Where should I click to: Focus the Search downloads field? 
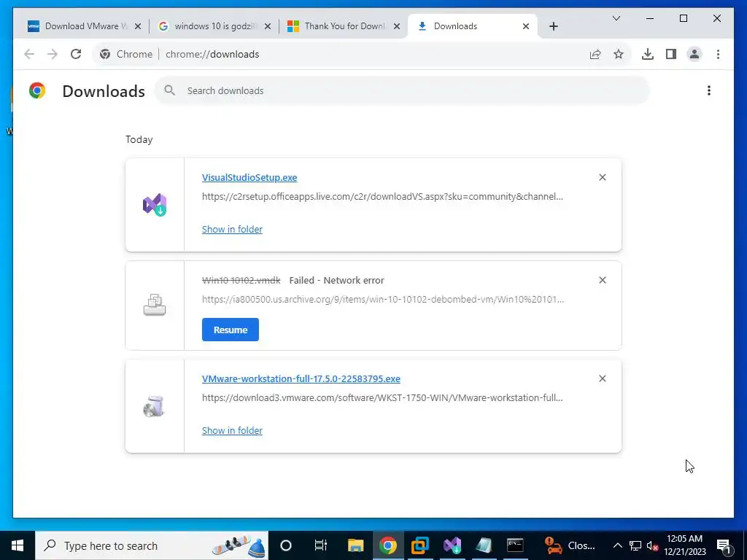click(402, 90)
